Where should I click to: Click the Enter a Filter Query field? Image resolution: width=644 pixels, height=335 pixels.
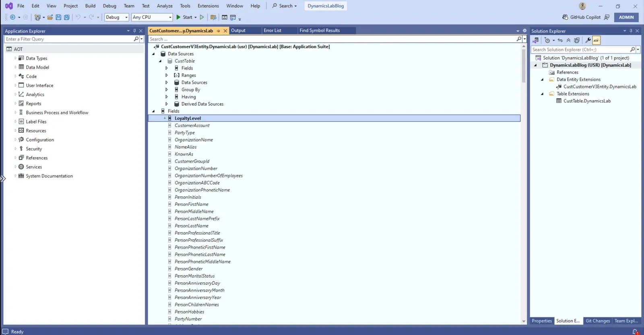tap(69, 39)
